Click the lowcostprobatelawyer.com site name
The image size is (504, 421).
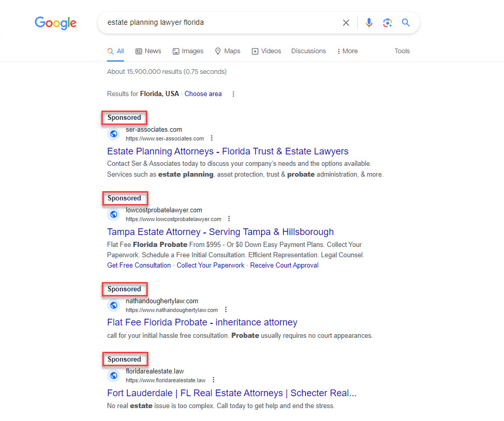click(164, 210)
